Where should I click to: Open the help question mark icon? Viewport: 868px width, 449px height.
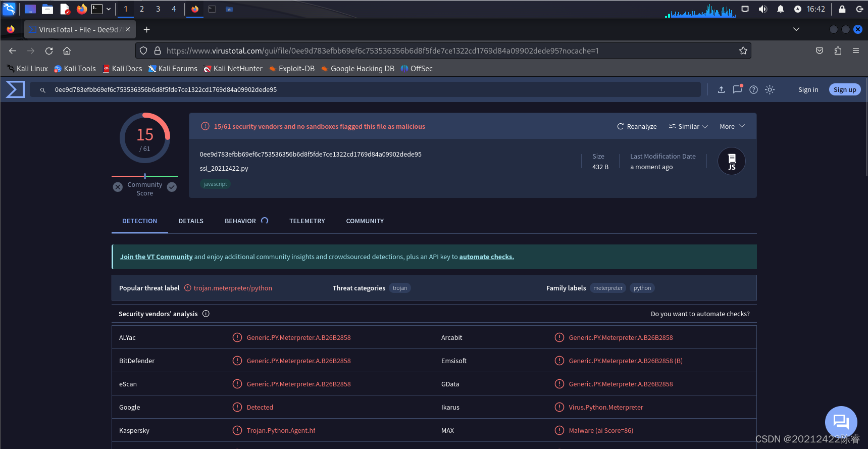pyautogui.click(x=753, y=89)
